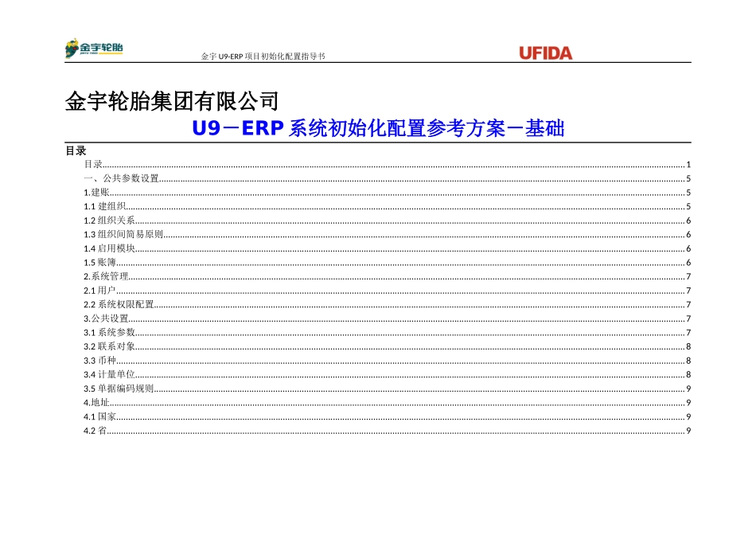Viewport: 756px width, 535px height.
Task: Open '2.2 系统权限配置' in the contents
Action: [388, 304]
